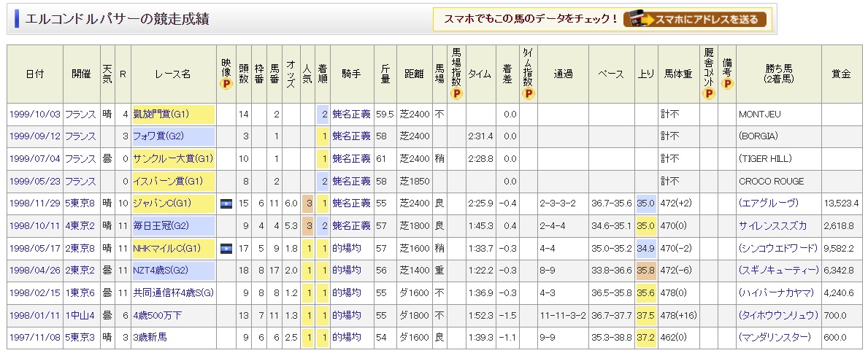Click the premium P icon under 厩舎コメント header

[x=708, y=93]
